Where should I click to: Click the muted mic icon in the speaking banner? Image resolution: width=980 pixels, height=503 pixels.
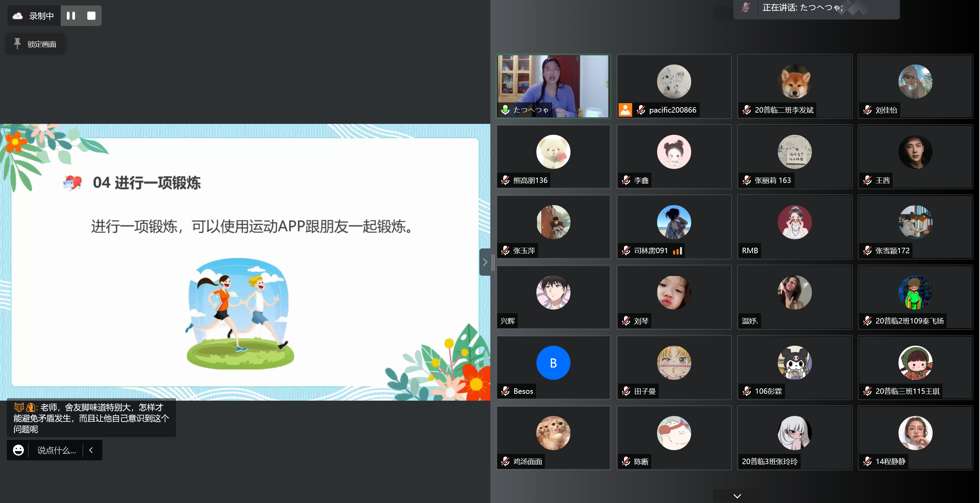click(746, 7)
